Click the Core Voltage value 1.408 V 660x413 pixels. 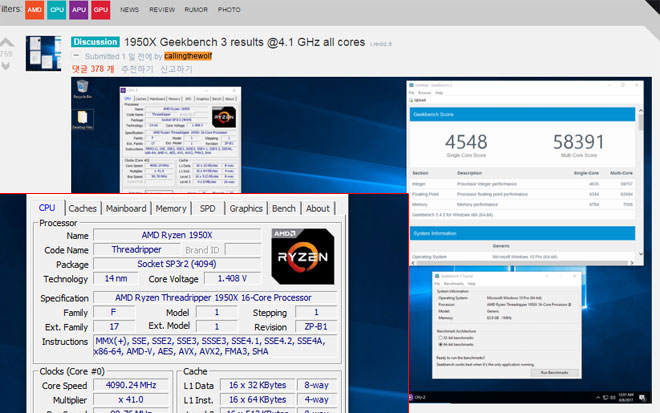pyautogui.click(x=232, y=278)
